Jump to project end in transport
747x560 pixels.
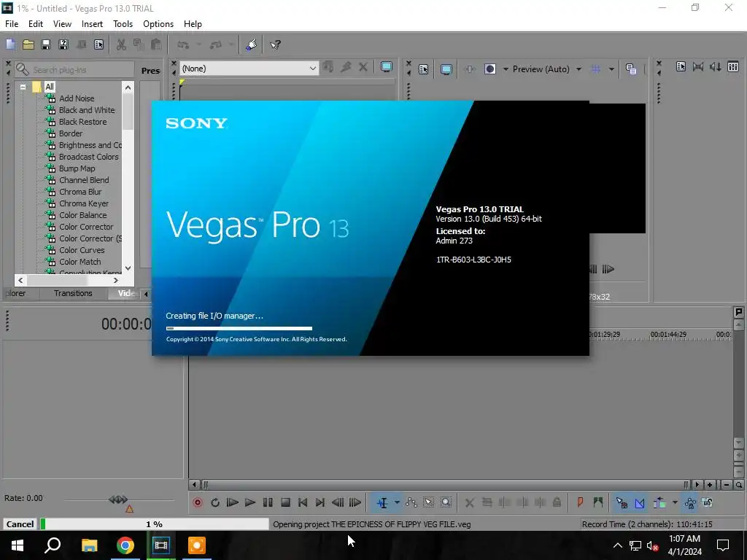pyautogui.click(x=320, y=502)
